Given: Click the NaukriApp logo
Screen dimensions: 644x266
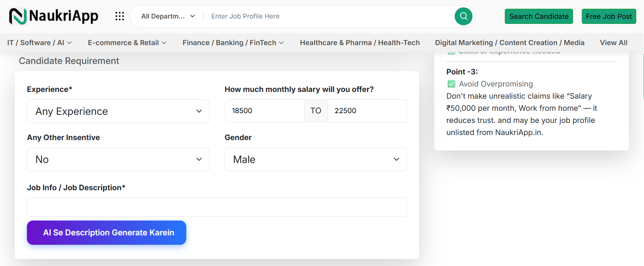Looking at the screenshot, I should [54, 16].
